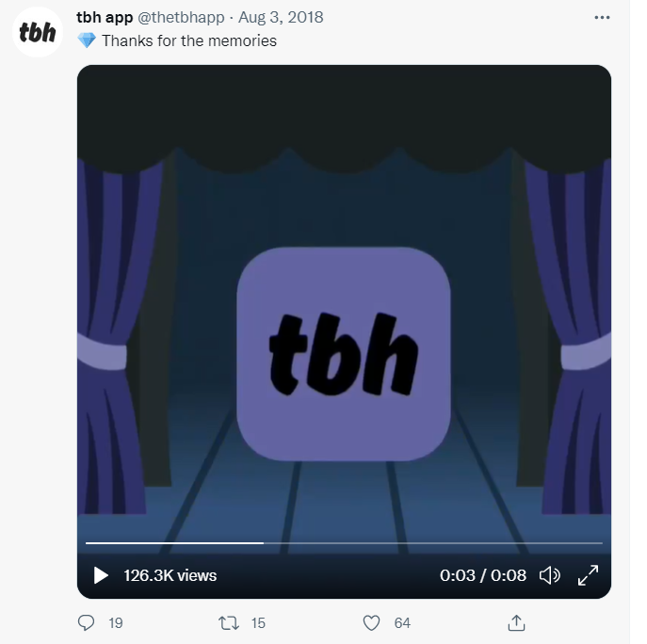
Task: Seek the video progress bar forward
Action: point(433,543)
